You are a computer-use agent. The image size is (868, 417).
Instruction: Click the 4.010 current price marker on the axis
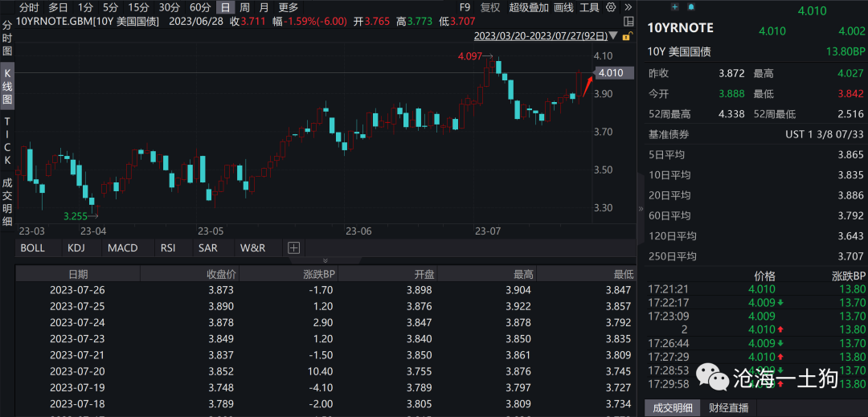point(610,73)
